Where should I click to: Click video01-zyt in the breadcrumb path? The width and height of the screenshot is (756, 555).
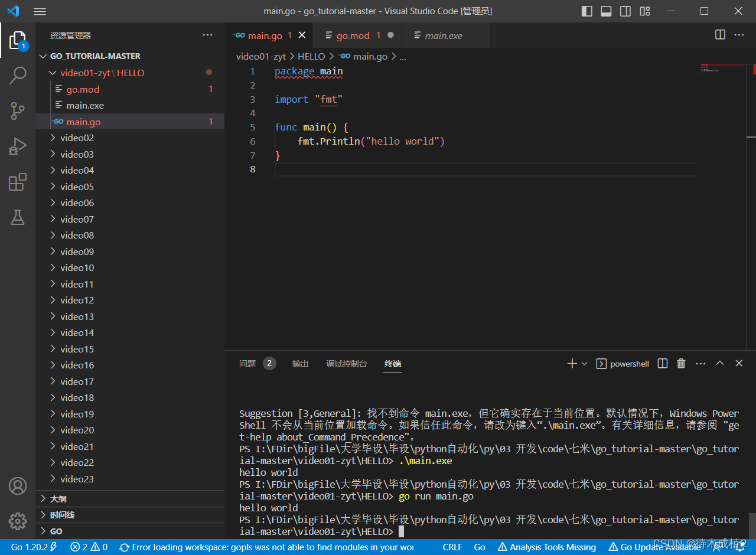point(261,57)
